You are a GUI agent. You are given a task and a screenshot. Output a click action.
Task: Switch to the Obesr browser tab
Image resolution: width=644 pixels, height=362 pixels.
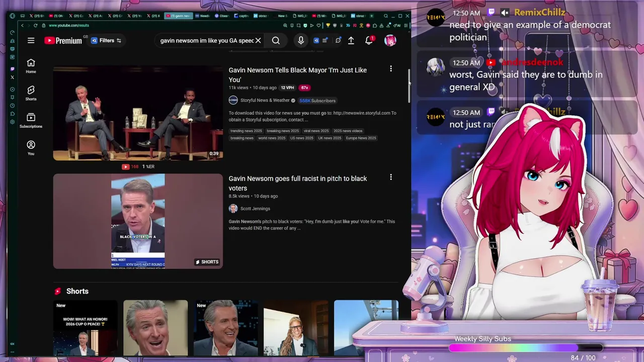pos(222,16)
